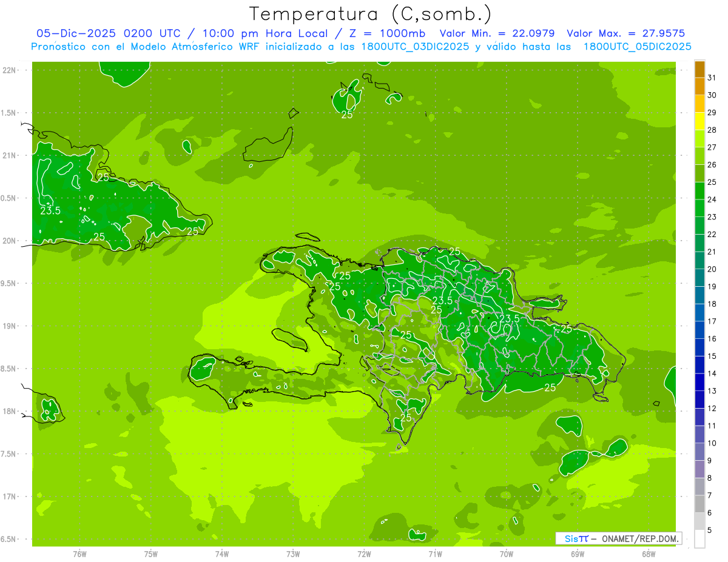Viewport: 728px width, 562px height.
Task: Click the '73W' longitude label
Action: click(293, 554)
